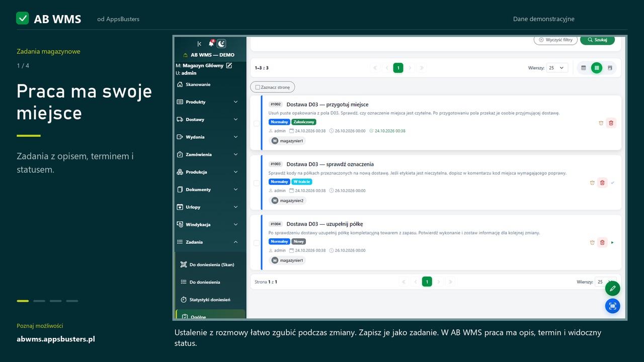Click page 1 in the bottom pagination
The width and height of the screenshot is (644, 362).
(x=427, y=282)
